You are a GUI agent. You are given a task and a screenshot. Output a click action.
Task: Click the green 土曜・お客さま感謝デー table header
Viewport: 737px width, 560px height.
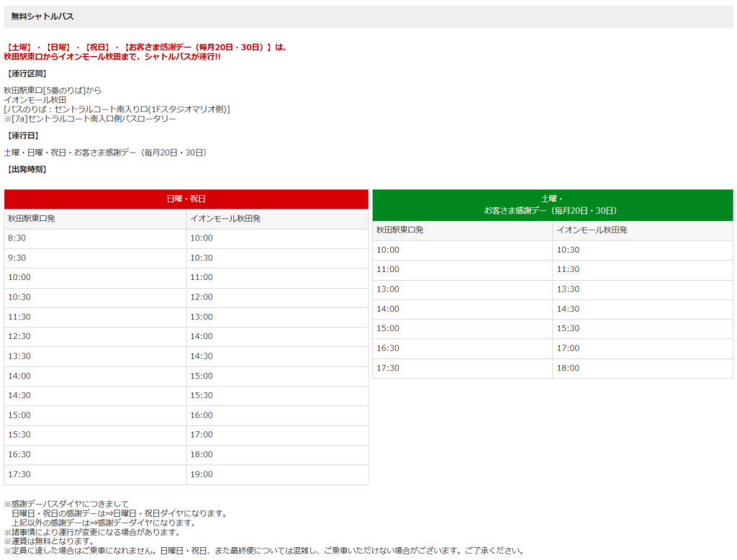[553, 205]
